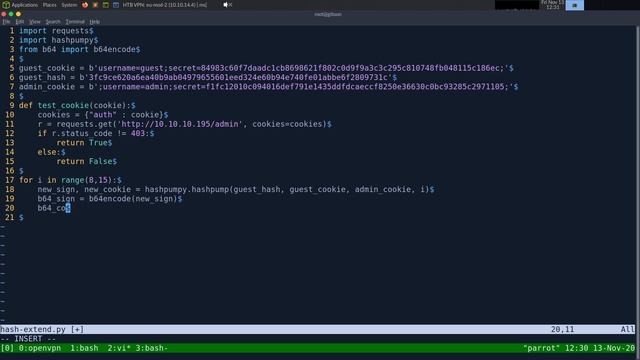The width and height of the screenshot is (640, 360).
Task: Click the orange launcher icon next to Firefox
Action: 95,5
